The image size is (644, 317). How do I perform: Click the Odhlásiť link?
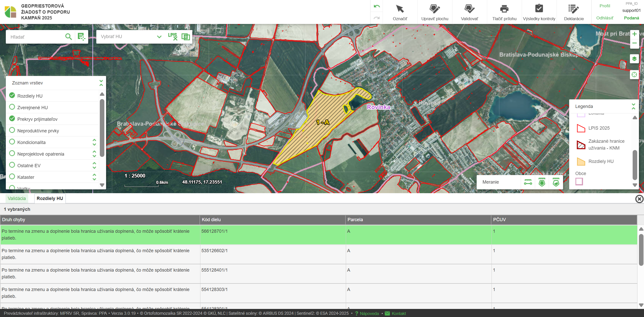tap(604, 18)
